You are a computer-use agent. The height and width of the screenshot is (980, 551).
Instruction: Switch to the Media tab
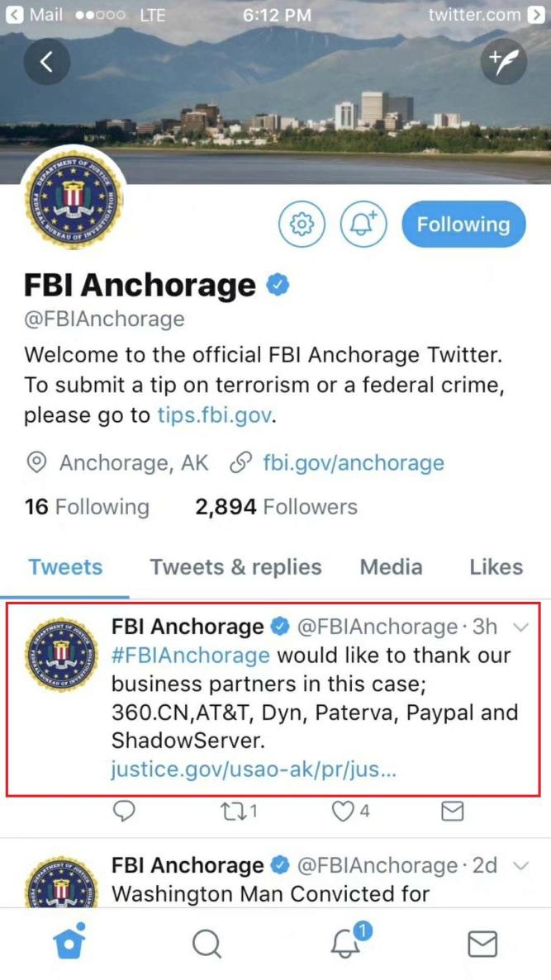[391, 567]
